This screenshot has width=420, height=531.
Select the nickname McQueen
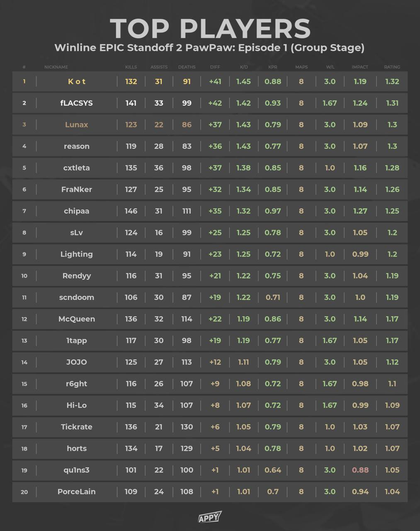pos(77,319)
